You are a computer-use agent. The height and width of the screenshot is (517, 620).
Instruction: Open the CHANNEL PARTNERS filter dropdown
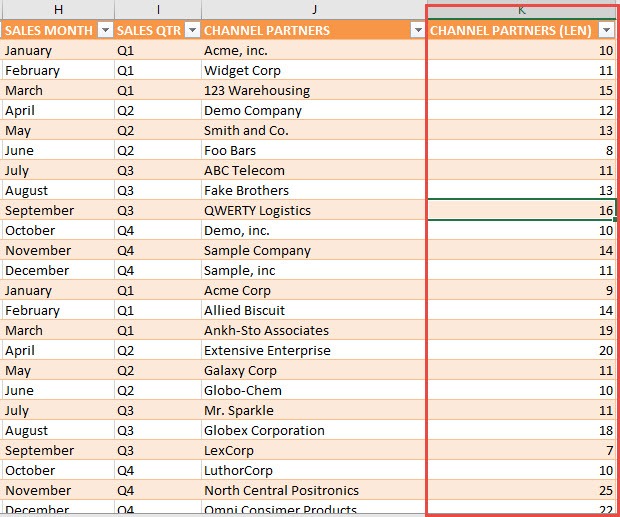[418, 30]
